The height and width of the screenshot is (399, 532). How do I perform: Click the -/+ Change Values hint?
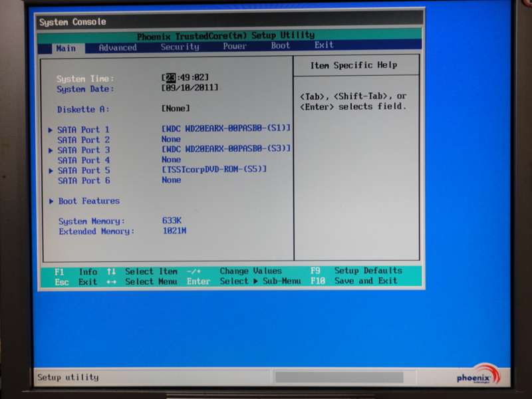pos(234,271)
